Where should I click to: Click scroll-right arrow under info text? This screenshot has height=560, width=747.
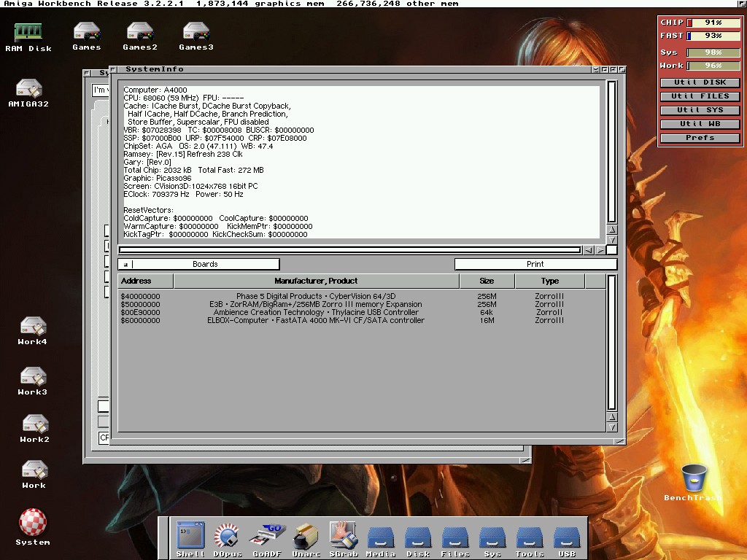click(x=600, y=250)
